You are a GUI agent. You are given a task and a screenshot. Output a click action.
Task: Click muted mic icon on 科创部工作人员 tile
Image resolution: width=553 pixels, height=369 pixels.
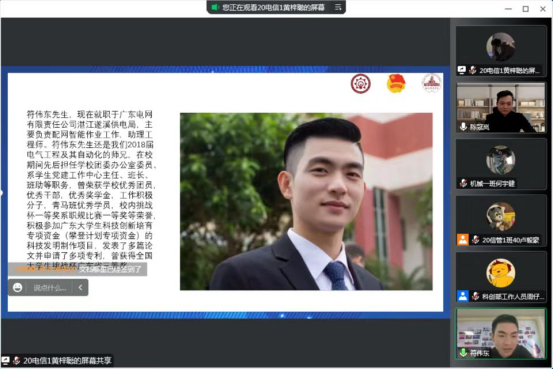tap(475, 296)
